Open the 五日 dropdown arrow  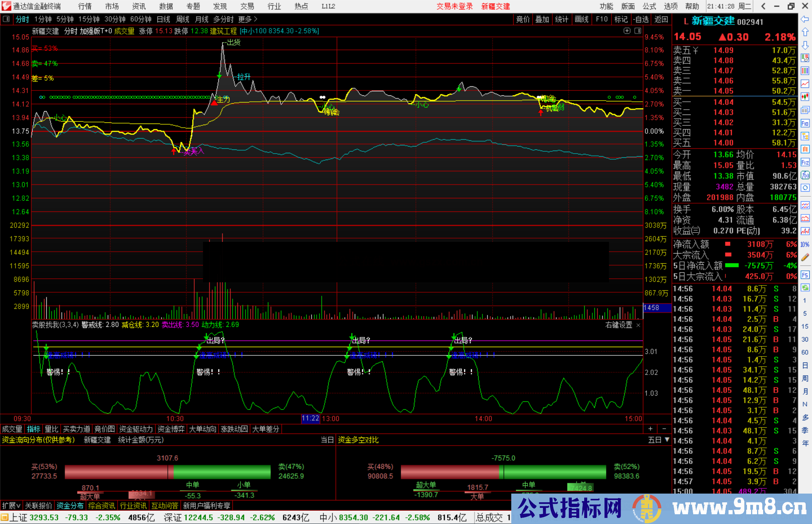coord(667,439)
